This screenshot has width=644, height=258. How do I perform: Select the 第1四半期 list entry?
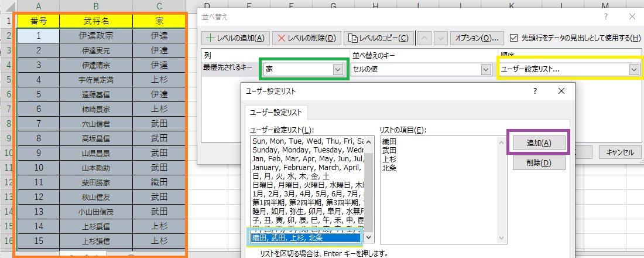pos(306,202)
